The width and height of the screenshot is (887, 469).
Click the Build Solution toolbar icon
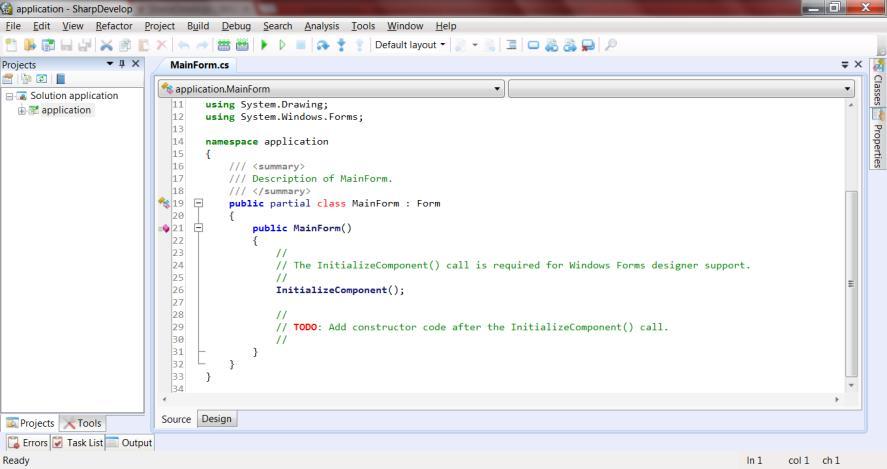point(224,45)
